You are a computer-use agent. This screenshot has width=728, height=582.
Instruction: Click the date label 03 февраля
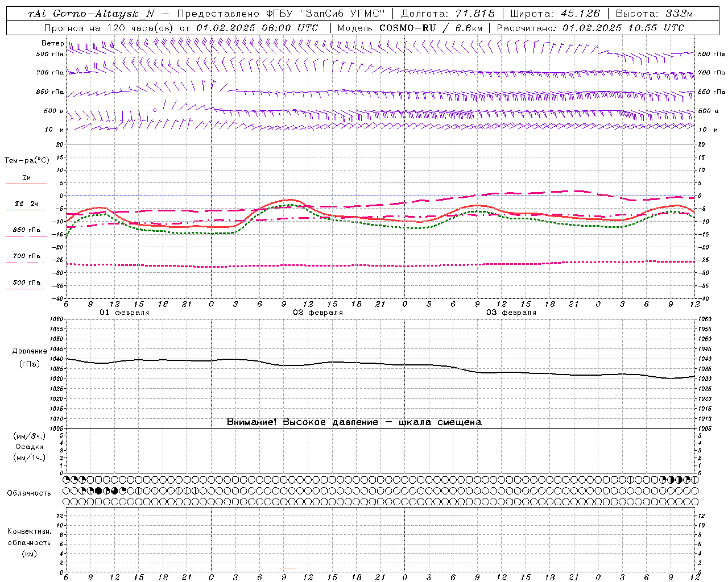point(511,313)
